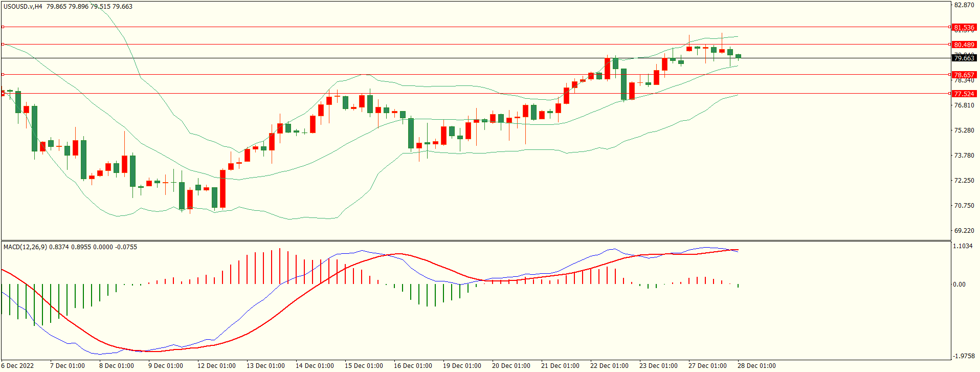Click the 28 Dec 01:00 date marker
The width and height of the screenshot is (980, 372).
[x=756, y=366]
